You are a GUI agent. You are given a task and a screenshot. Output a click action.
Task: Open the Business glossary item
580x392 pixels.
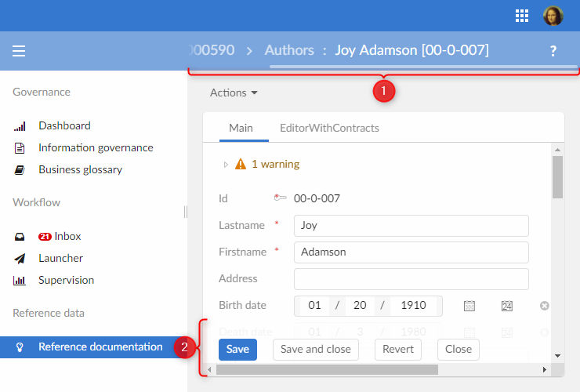(x=80, y=169)
